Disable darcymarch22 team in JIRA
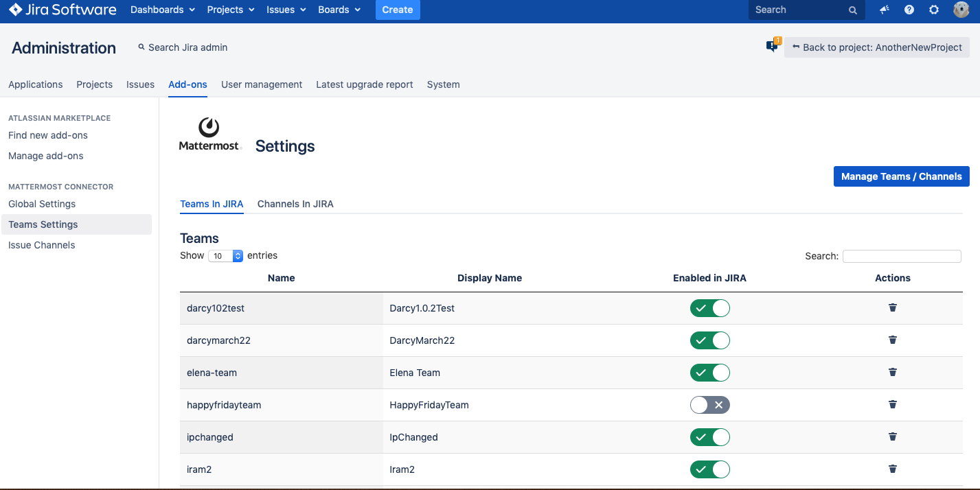Image resolution: width=980 pixels, height=490 pixels. [709, 340]
